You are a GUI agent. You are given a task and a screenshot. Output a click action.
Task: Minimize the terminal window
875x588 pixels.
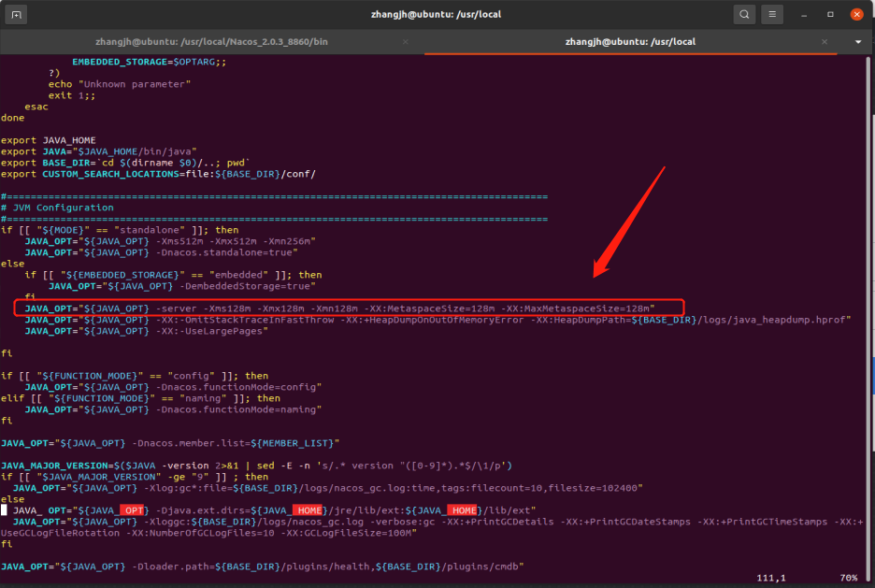[804, 15]
